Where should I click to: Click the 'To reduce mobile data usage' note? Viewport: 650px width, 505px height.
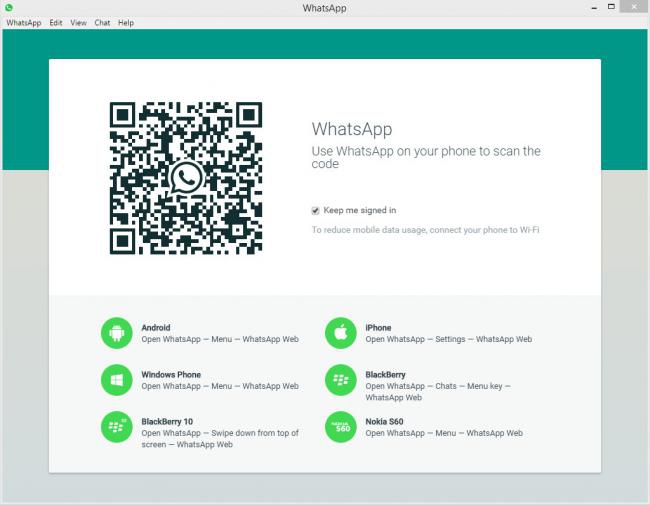425,230
